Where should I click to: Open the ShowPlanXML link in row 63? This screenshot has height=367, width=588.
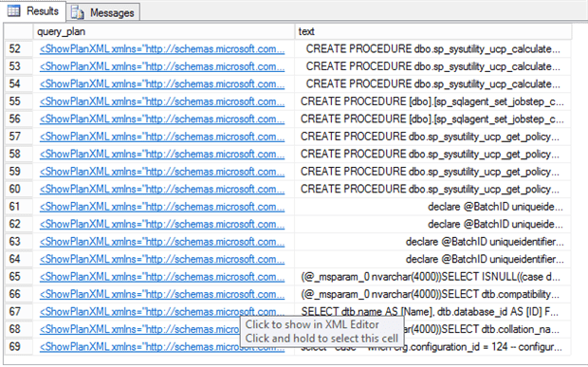162,242
